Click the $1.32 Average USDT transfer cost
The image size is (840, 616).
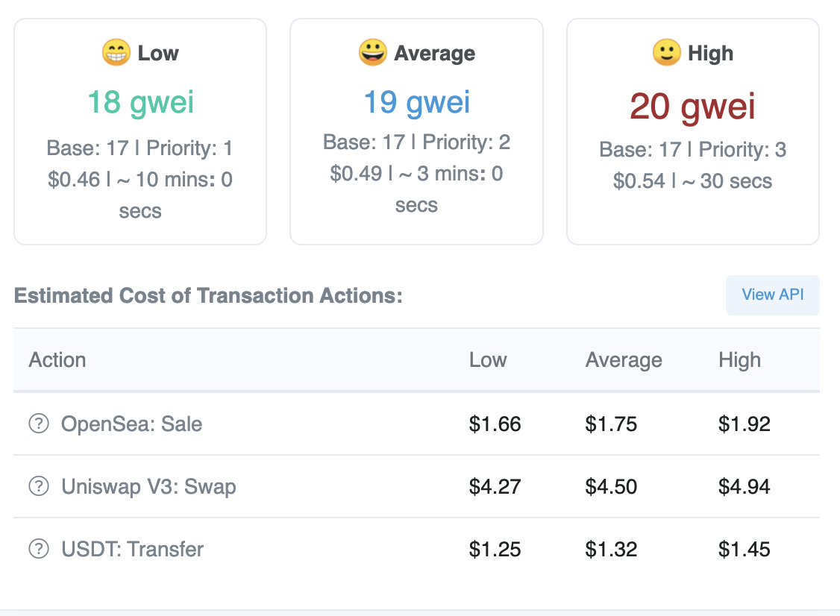pos(612,549)
